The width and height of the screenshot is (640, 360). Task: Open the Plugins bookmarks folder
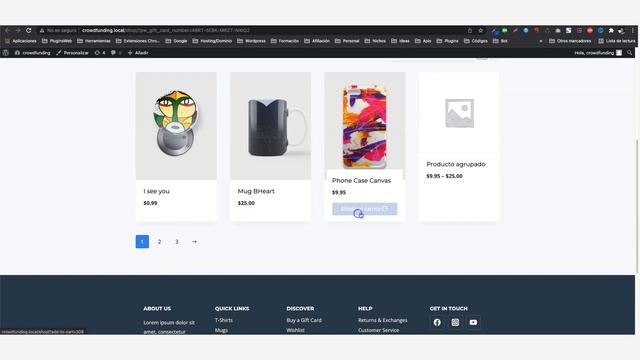point(447,41)
